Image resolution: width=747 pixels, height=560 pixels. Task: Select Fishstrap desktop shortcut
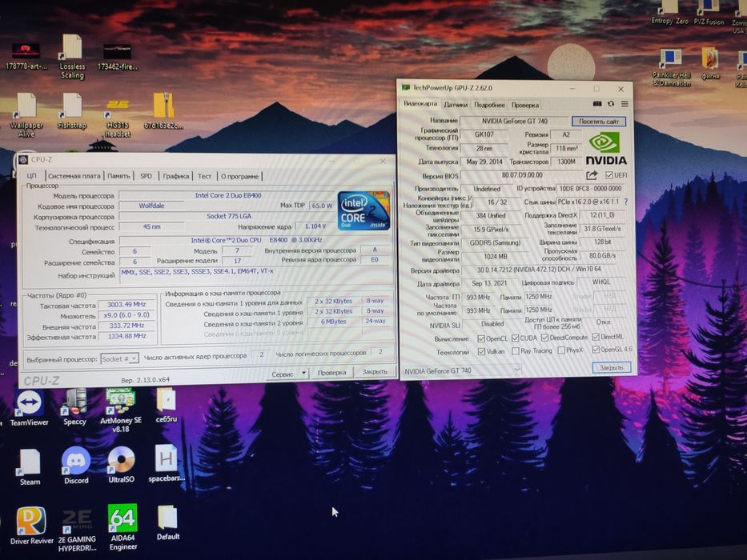coord(72,111)
